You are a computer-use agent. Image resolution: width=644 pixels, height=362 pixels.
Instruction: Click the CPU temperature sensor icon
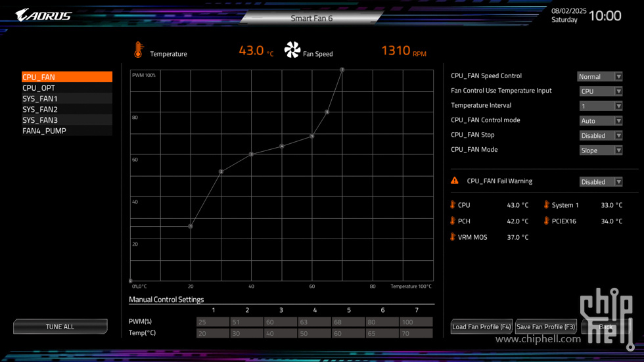pos(453,205)
